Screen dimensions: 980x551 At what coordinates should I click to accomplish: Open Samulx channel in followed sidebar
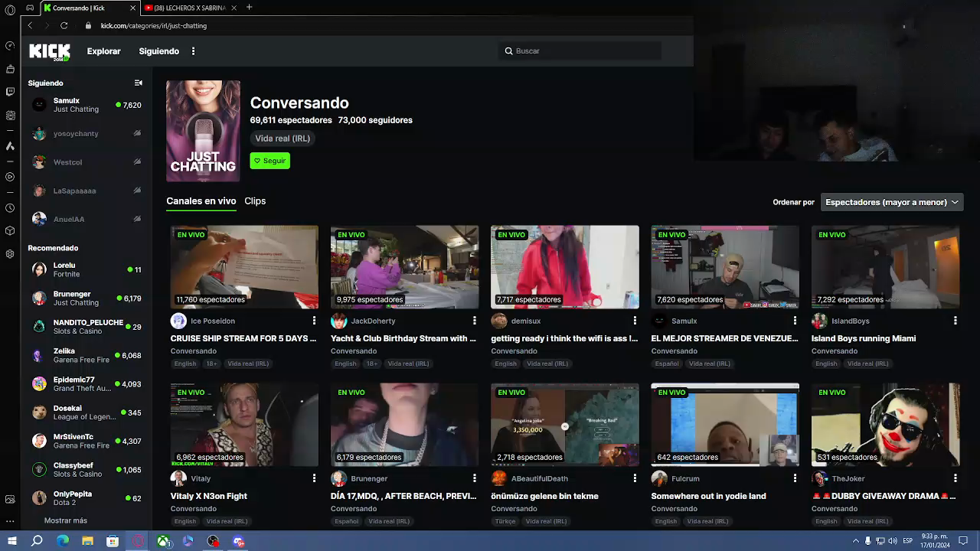[85, 105]
